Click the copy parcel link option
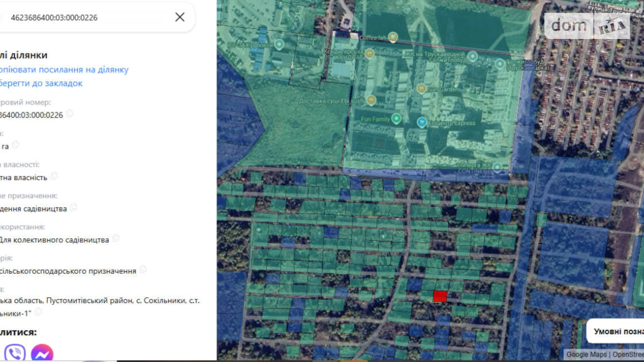The height and width of the screenshot is (362, 644). pyautogui.click(x=64, y=70)
